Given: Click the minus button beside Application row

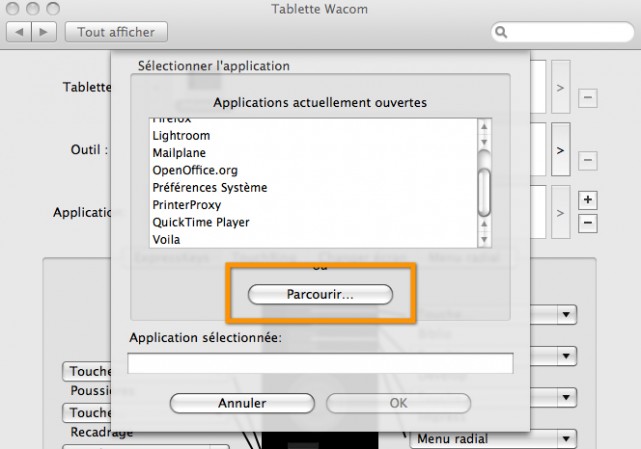Looking at the screenshot, I should 587,223.
